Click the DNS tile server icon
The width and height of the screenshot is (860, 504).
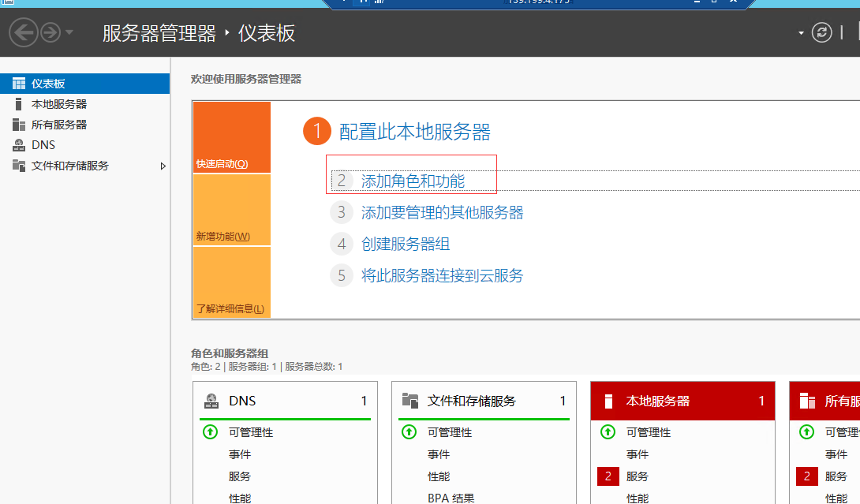(211, 401)
